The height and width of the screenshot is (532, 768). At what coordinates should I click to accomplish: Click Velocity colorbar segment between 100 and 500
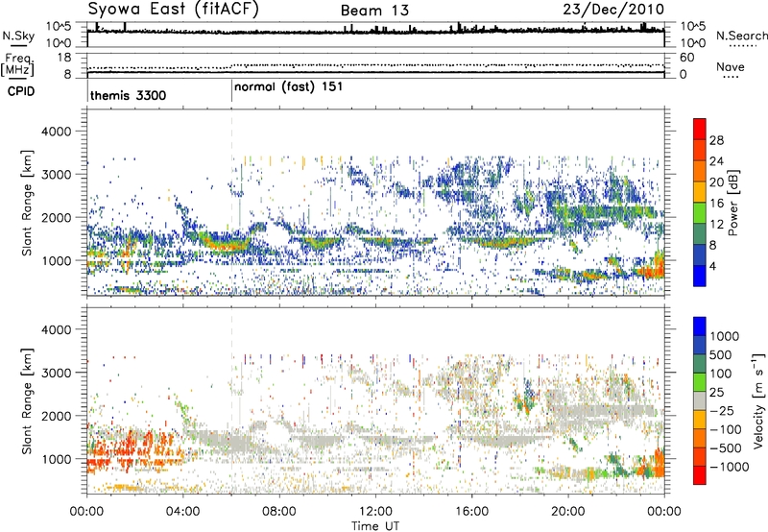(x=700, y=364)
